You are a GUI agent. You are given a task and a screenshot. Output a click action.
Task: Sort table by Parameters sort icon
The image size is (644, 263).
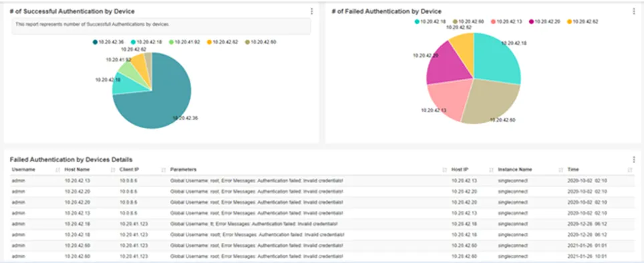[444, 170]
